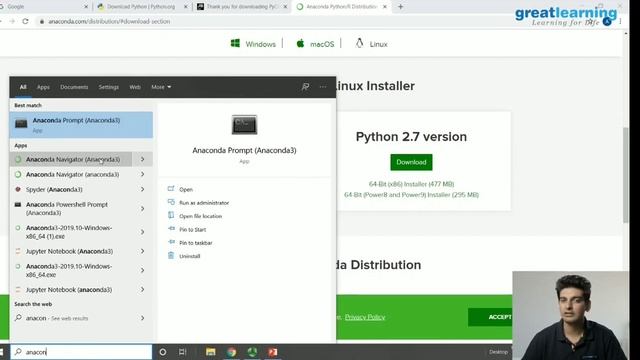Open search panel options ellipsis
This screenshot has width=640, height=360.
pyautogui.click(x=323, y=87)
